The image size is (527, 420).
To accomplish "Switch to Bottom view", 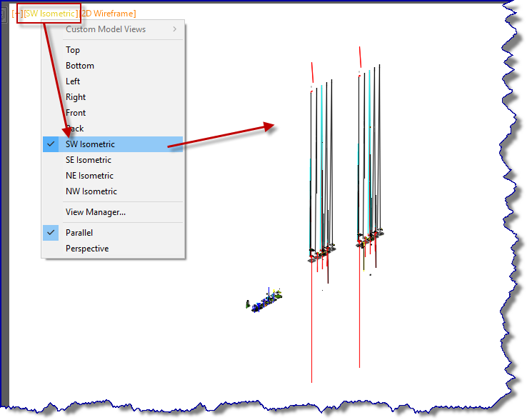I will [113, 66].
